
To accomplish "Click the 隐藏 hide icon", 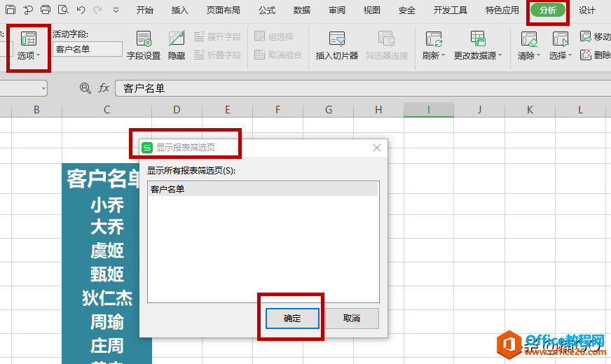I will click(177, 46).
